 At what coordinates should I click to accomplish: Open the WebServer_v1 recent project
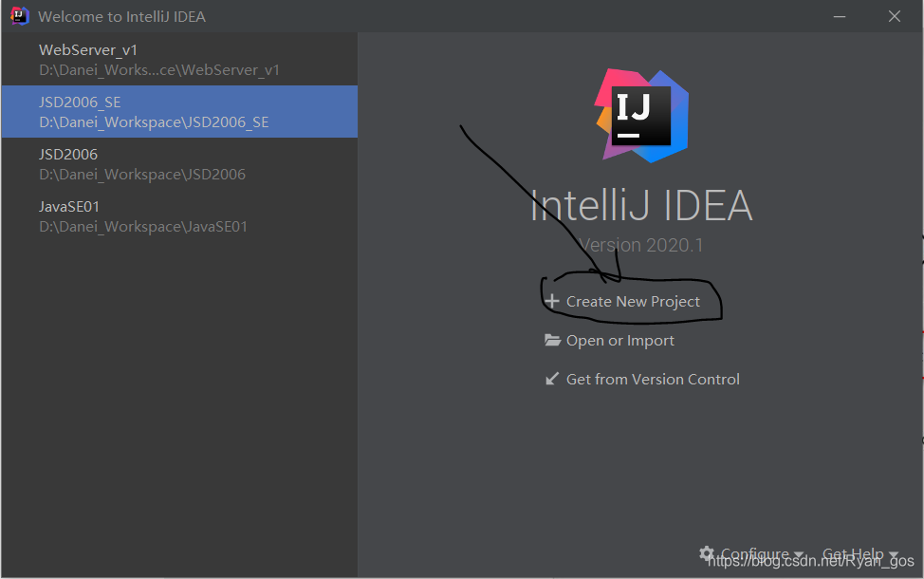click(x=179, y=60)
